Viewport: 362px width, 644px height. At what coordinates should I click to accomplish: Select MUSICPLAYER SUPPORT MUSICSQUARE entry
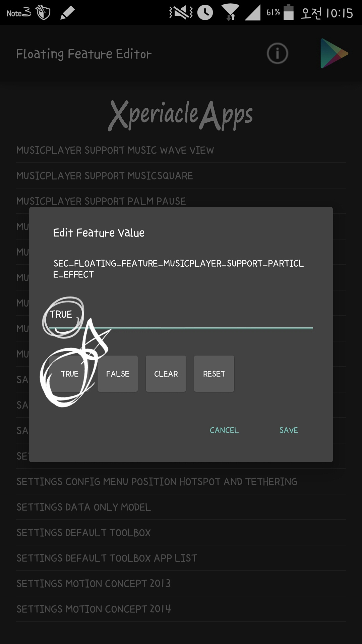(x=105, y=176)
